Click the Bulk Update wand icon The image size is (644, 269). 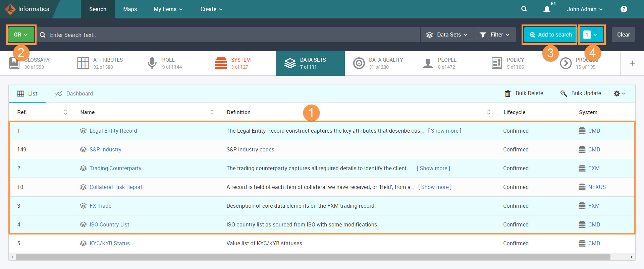[563, 93]
